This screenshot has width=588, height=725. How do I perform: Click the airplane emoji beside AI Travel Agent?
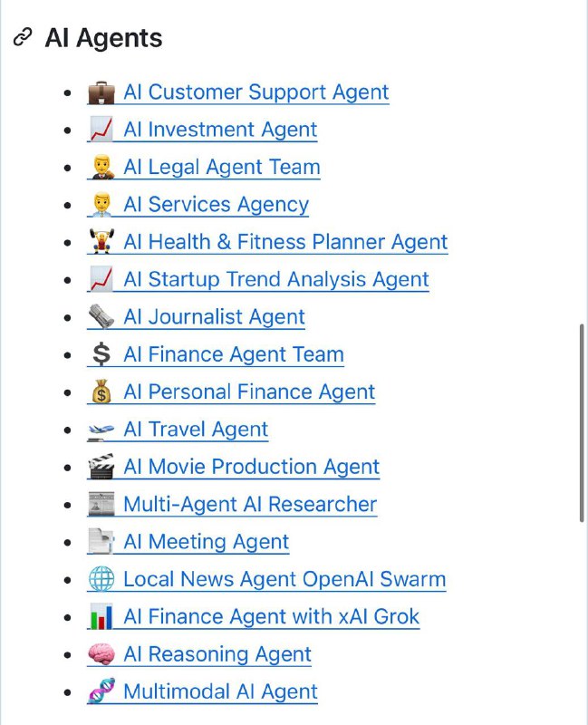point(101,430)
